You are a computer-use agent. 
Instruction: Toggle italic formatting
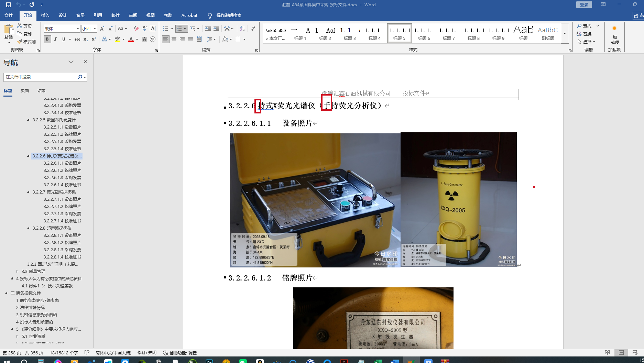(x=55, y=39)
